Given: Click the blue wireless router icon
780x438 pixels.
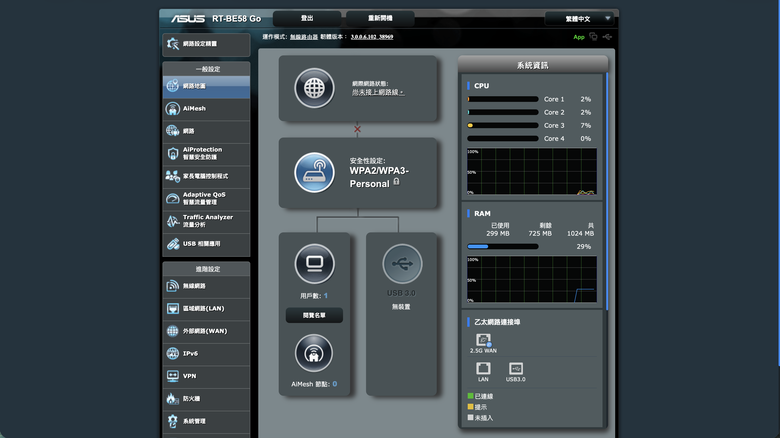Looking at the screenshot, I should click(x=314, y=173).
